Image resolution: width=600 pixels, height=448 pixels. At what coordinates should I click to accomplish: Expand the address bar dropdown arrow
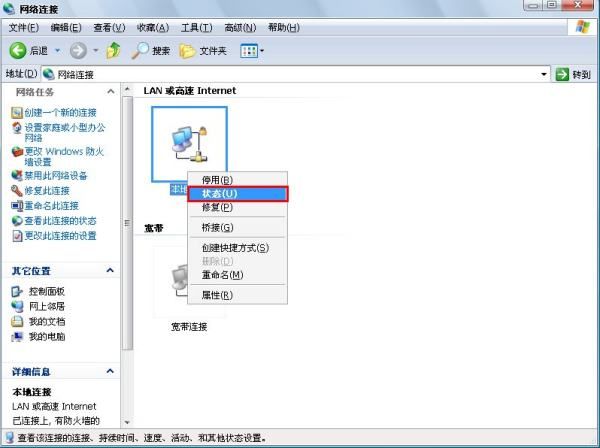click(544, 74)
